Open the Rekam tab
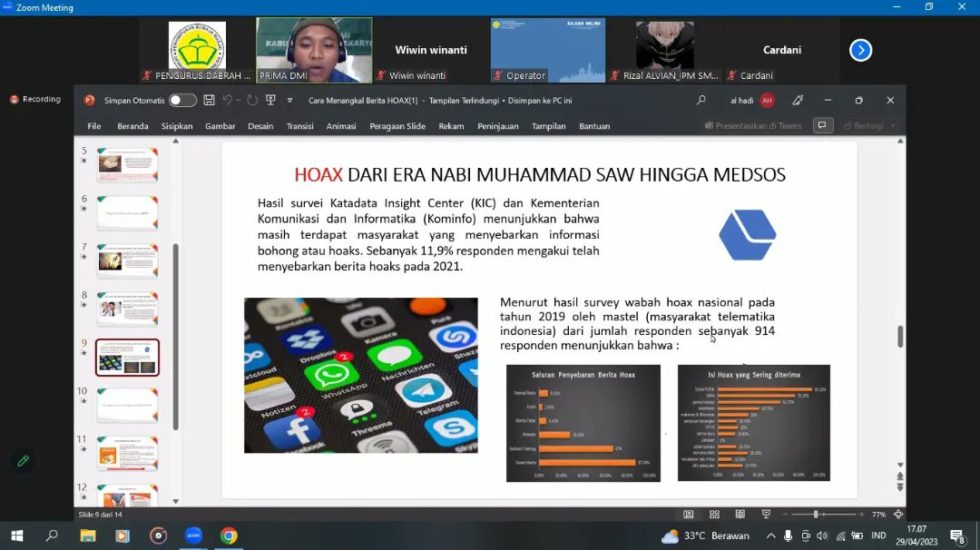Image resolution: width=980 pixels, height=550 pixels. coord(451,125)
